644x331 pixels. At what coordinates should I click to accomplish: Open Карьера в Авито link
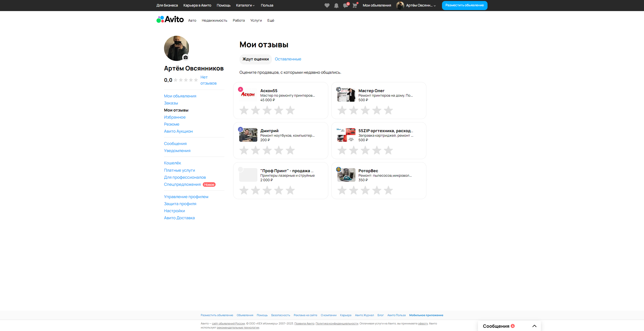[197, 5]
